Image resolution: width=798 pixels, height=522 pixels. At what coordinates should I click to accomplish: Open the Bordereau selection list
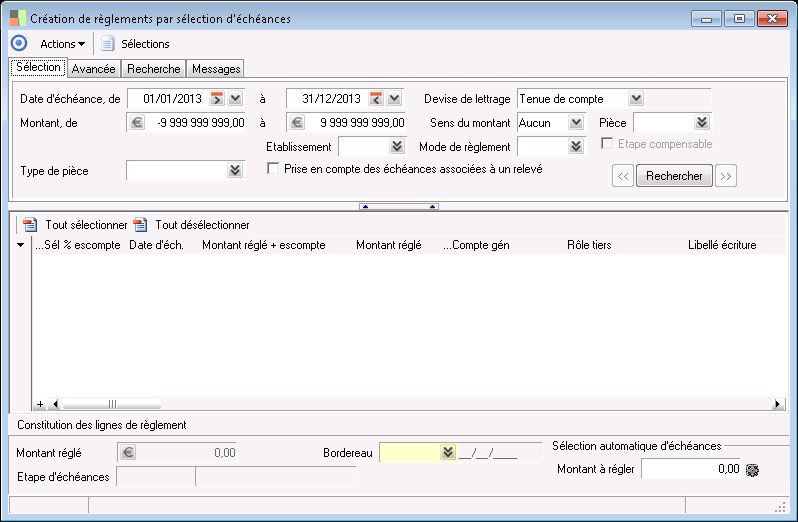(448, 452)
